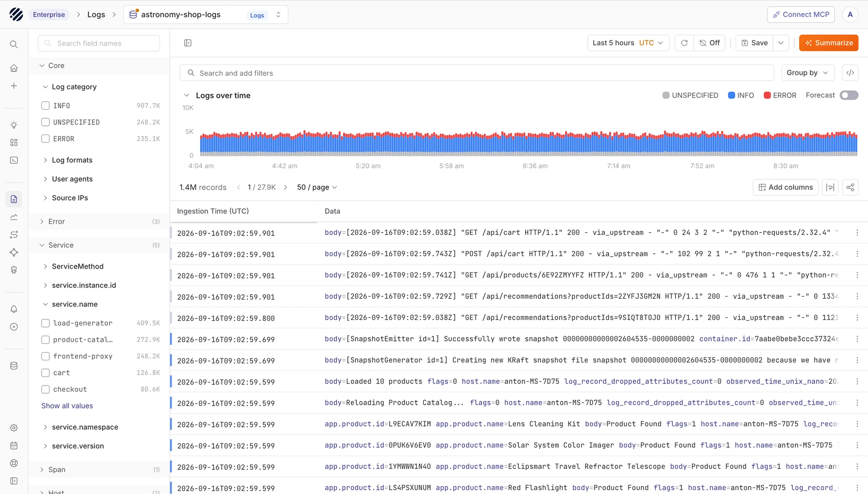Open settings gear in sidebar
The image size is (868, 494).
tap(14, 428)
